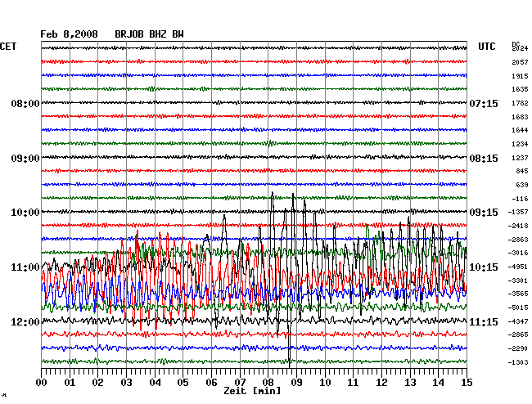The image size is (532, 404).
Task: Click the DC offset value '-3565'
Action: pyautogui.click(x=518, y=294)
